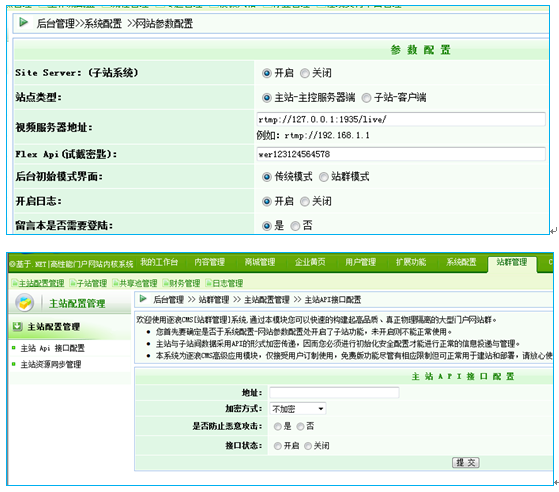Click the 视频服务器地址 rtmp input field
Screen dimensions: 559x492
pyautogui.click(x=401, y=119)
